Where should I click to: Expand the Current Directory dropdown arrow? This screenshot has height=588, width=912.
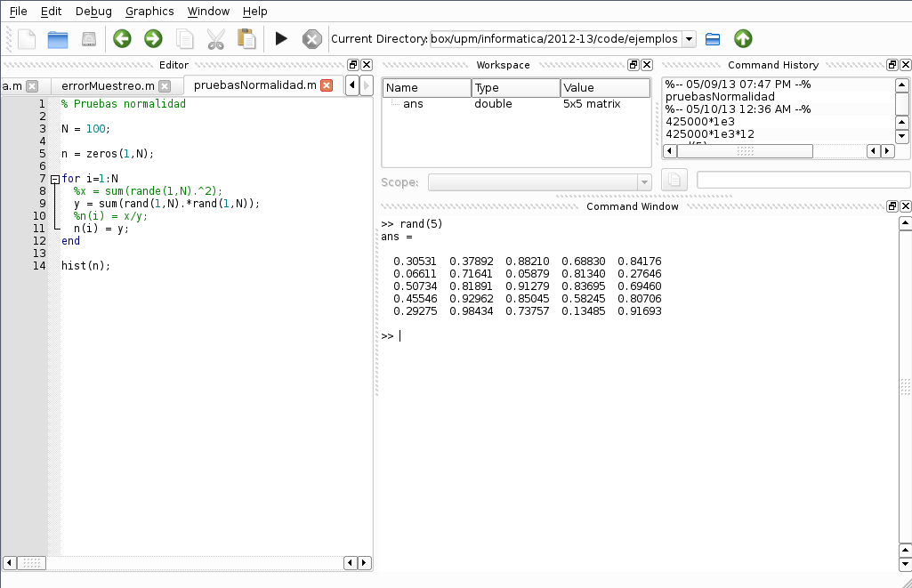(x=690, y=39)
